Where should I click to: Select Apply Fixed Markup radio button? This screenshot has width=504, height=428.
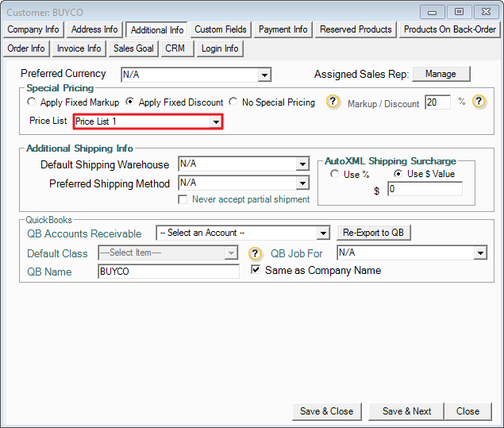click(x=32, y=102)
